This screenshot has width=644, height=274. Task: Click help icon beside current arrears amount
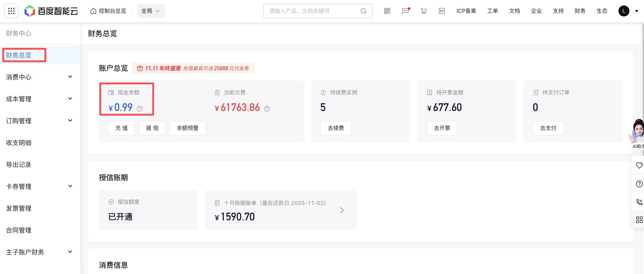[267, 109]
